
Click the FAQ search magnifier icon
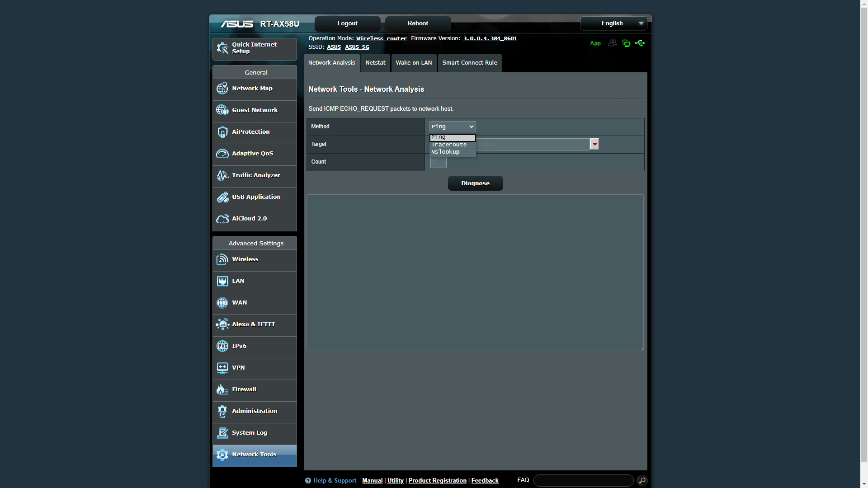[x=642, y=480]
